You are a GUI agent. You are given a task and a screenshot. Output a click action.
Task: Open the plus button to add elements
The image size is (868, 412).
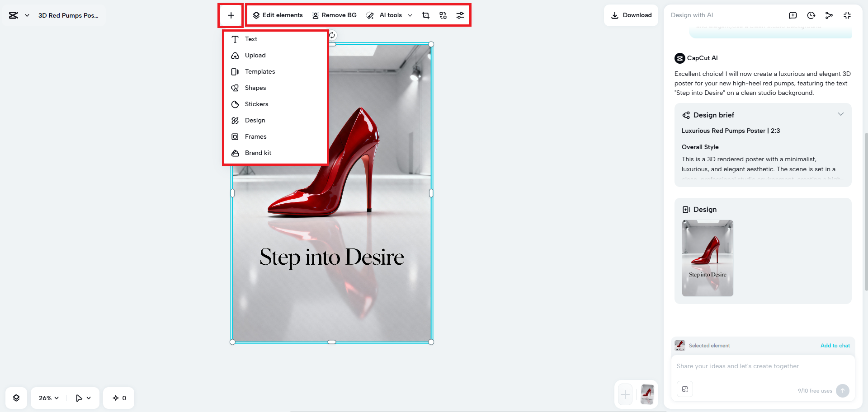point(231,15)
